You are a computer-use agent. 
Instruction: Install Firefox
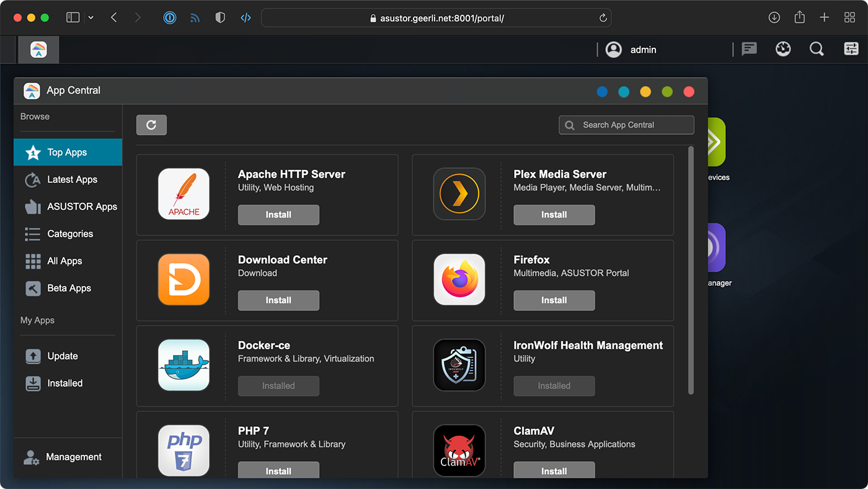click(x=554, y=300)
